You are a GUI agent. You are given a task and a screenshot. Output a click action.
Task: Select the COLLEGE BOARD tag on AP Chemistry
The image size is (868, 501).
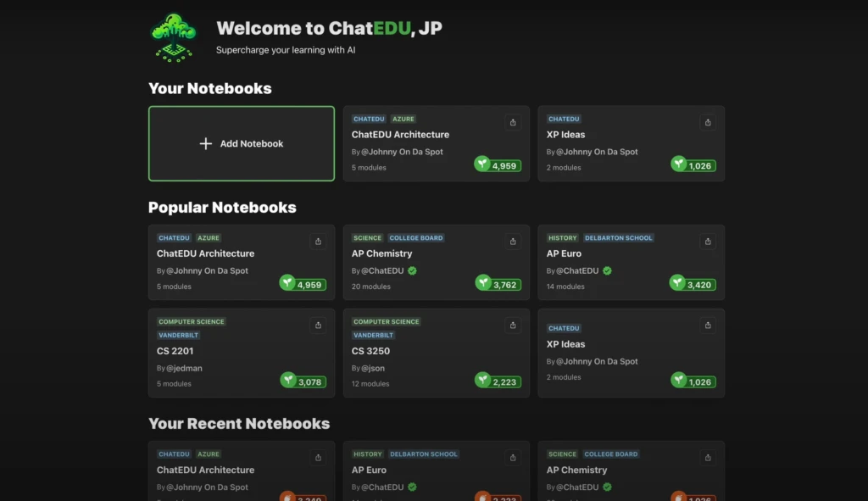(x=416, y=238)
